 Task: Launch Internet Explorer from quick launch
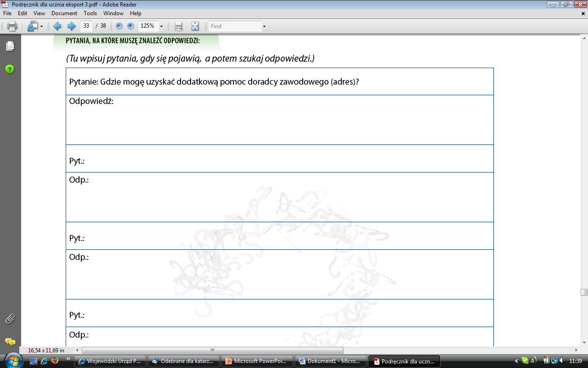[x=44, y=361]
